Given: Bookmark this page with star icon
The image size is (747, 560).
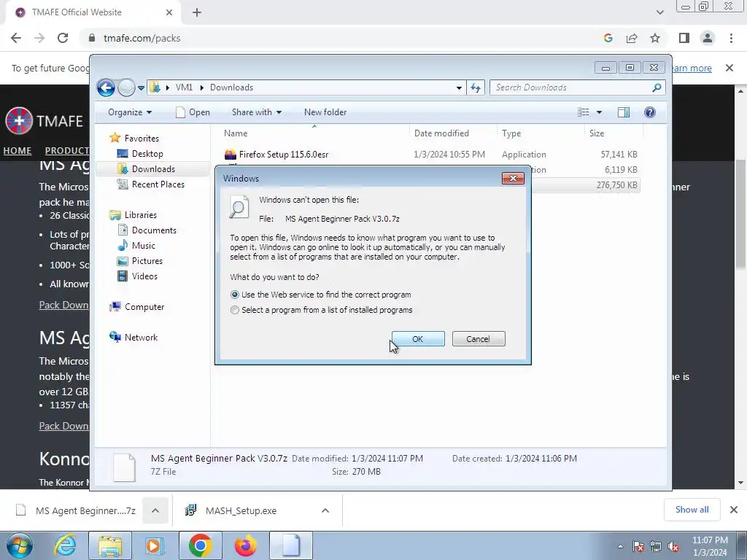Looking at the screenshot, I should coord(655,38).
